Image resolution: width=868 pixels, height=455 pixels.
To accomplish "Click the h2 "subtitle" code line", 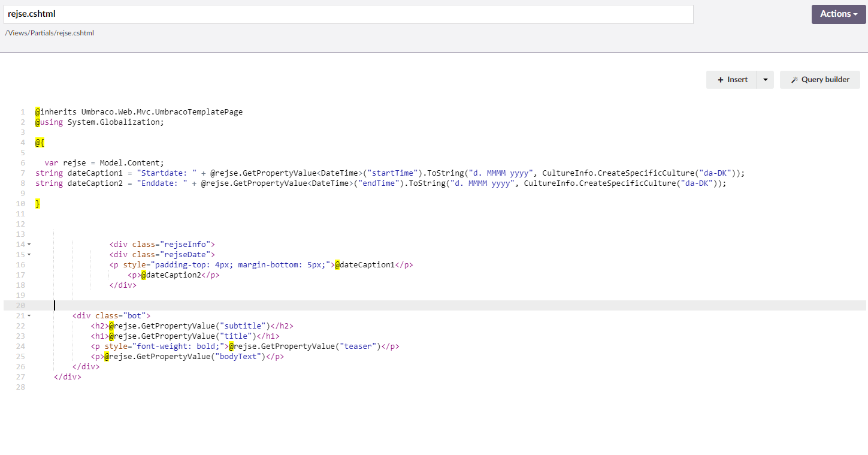I will (x=192, y=326).
